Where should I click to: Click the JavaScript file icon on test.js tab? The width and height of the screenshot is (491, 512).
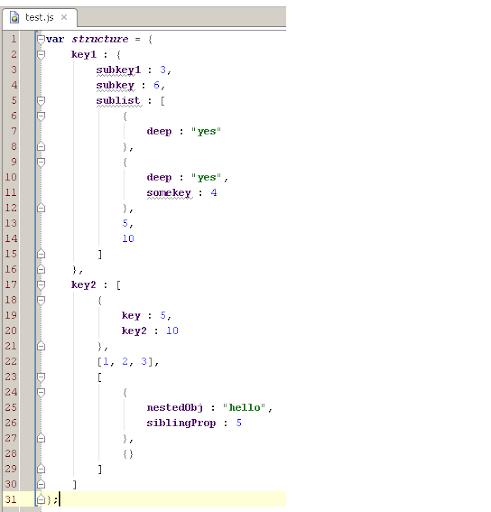pos(14,18)
